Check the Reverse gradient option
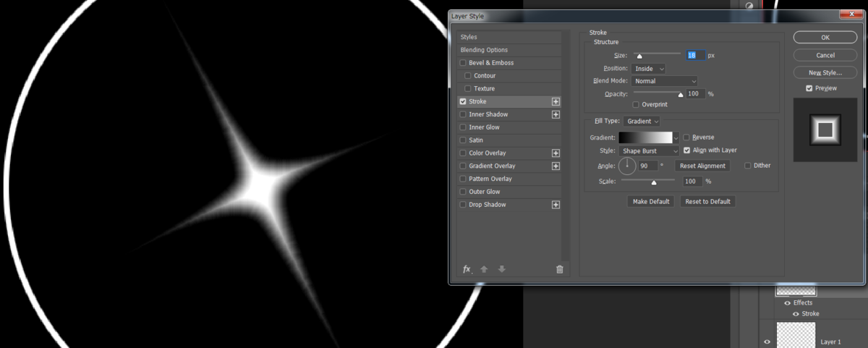 [x=686, y=137]
